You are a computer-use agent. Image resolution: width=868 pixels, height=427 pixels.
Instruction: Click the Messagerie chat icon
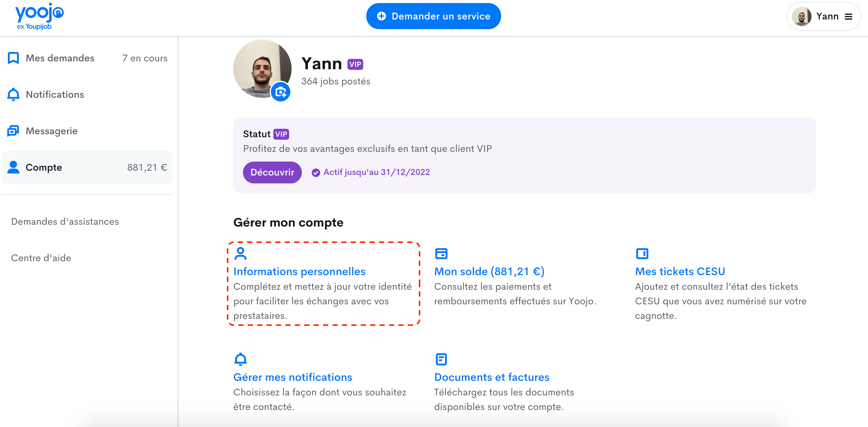tap(13, 131)
